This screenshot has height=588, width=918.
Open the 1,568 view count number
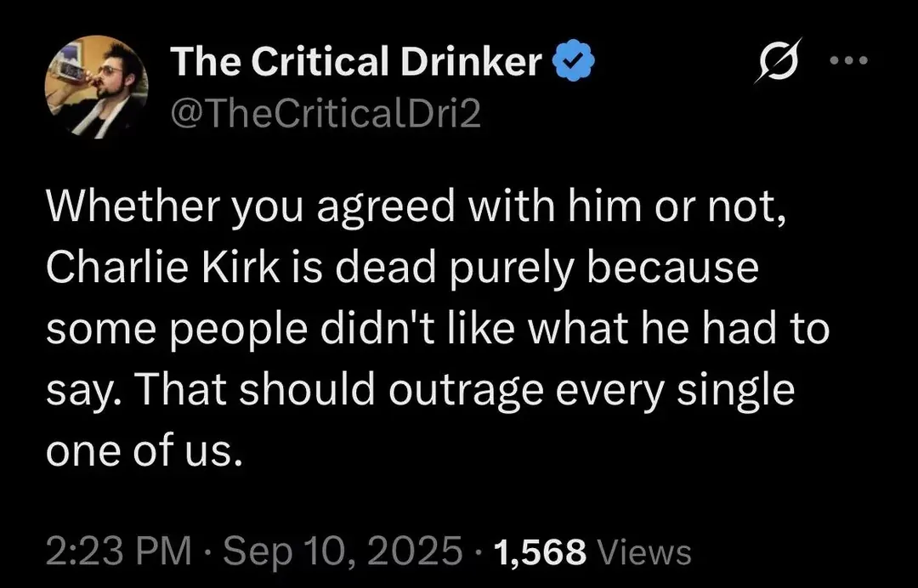[x=540, y=551]
